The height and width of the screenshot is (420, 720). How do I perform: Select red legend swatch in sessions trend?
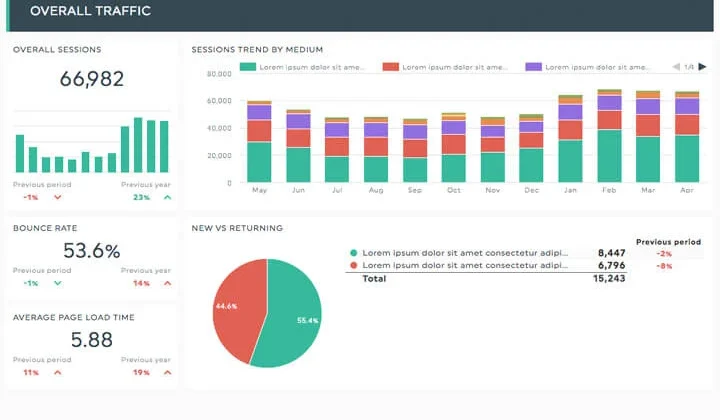pyautogui.click(x=391, y=67)
